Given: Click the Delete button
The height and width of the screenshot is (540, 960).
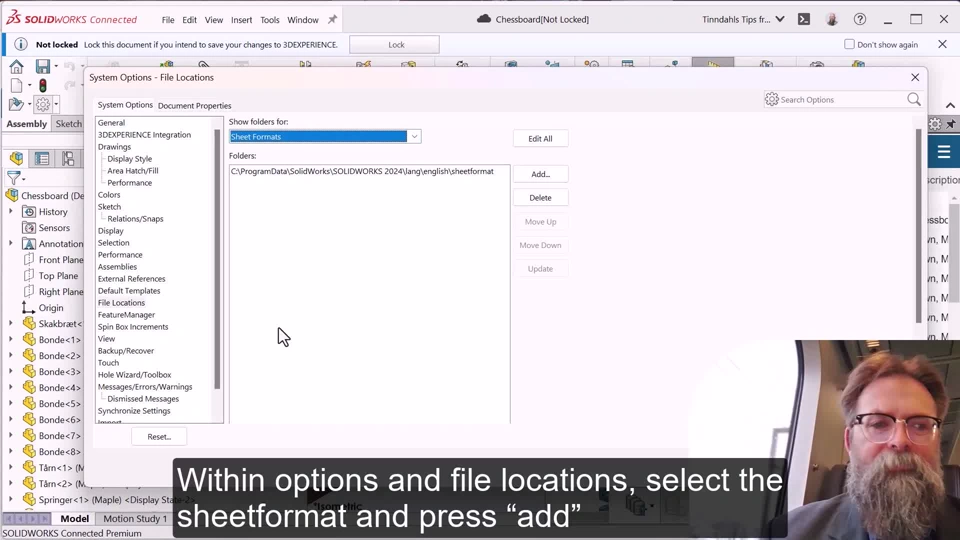Looking at the screenshot, I should pyautogui.click(x=540, y=198).
